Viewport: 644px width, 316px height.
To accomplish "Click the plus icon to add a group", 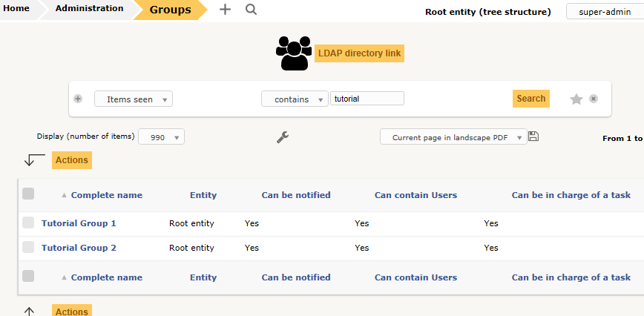I will [226, 10].
